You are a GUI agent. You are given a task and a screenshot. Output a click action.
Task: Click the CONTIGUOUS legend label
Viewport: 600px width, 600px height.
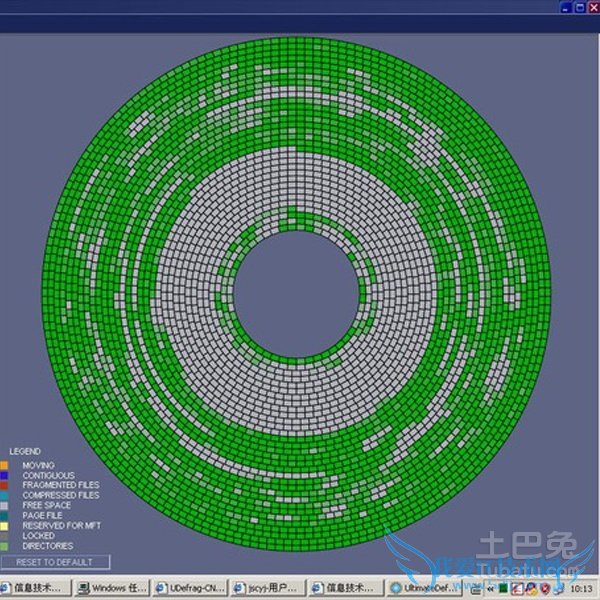click(49, 476)
